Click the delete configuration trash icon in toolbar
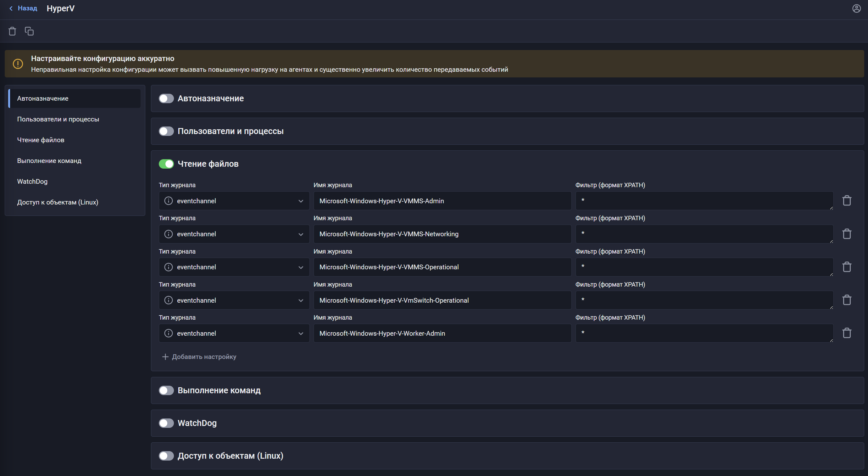The width and height of the screenshot is (868, 476). pos(12,31)
